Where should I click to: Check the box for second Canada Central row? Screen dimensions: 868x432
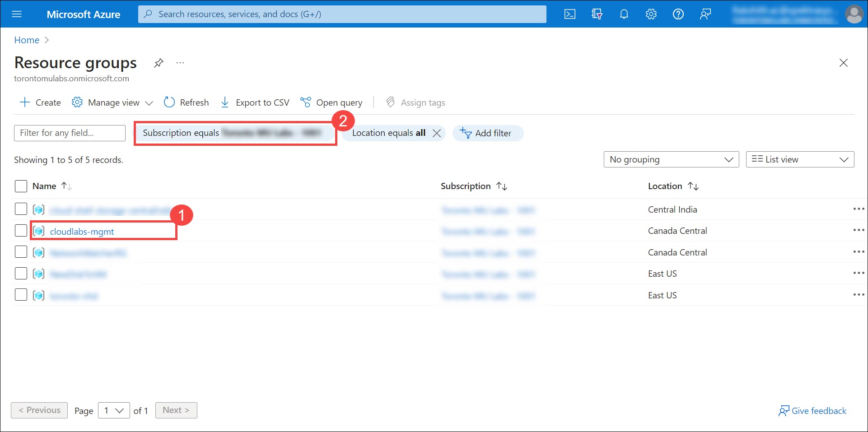coord(21,252)
